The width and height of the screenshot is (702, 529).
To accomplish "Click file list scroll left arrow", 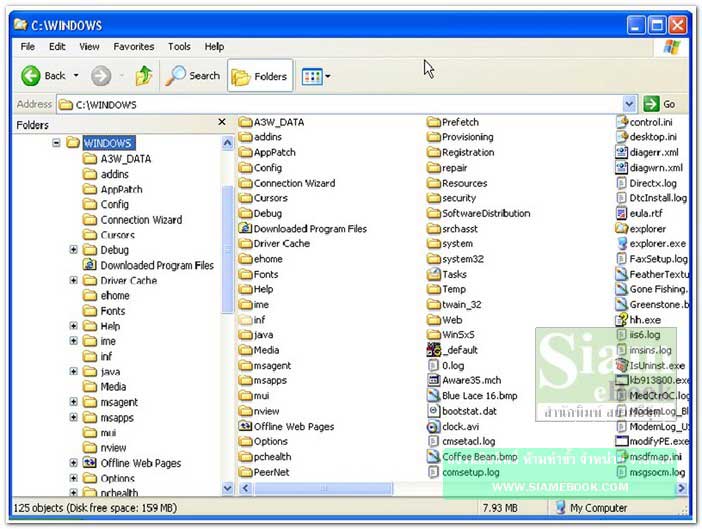I will [245, 488].
